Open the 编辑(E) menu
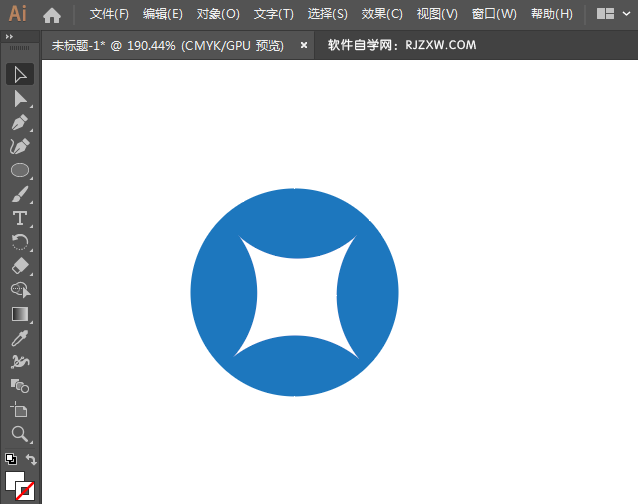The height and width of the screenshot is (504, 638). click(x=163, y=14)
